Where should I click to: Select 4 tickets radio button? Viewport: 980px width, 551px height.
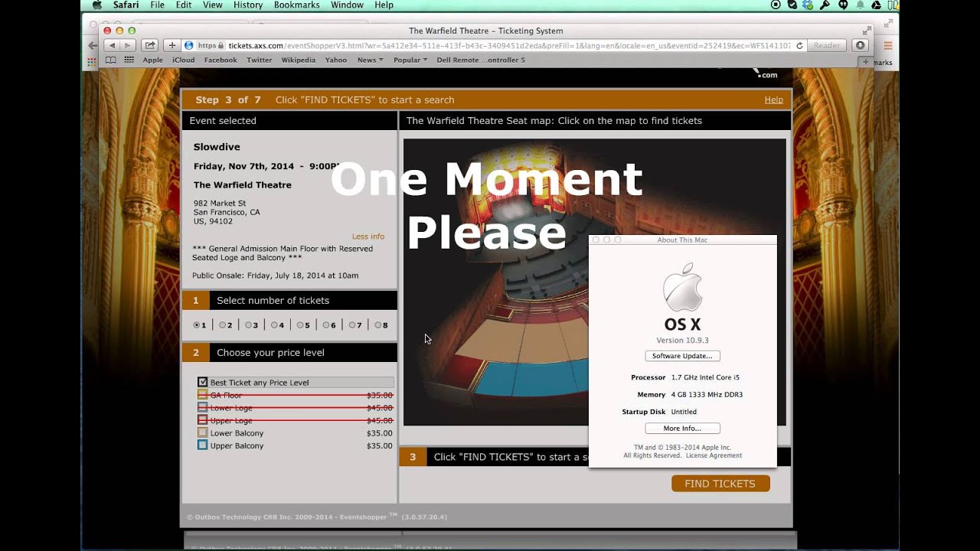tap(274, 325)
